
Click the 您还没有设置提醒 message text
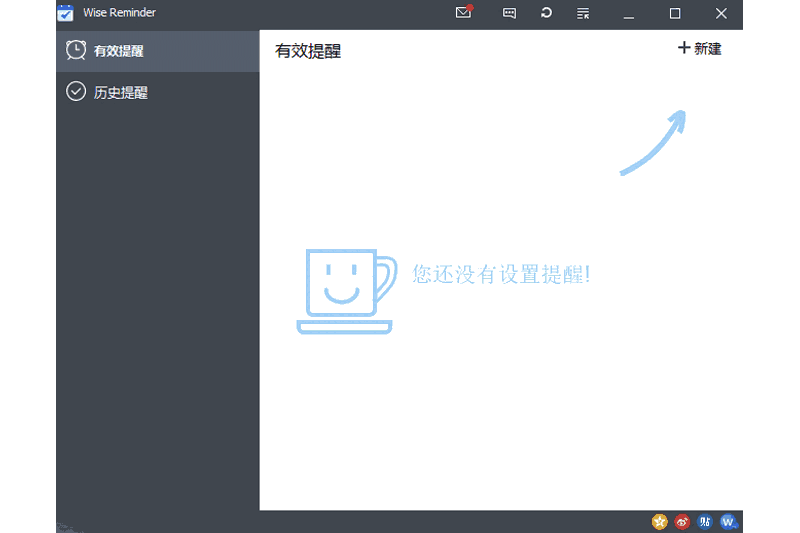click(x=501, y=273)
